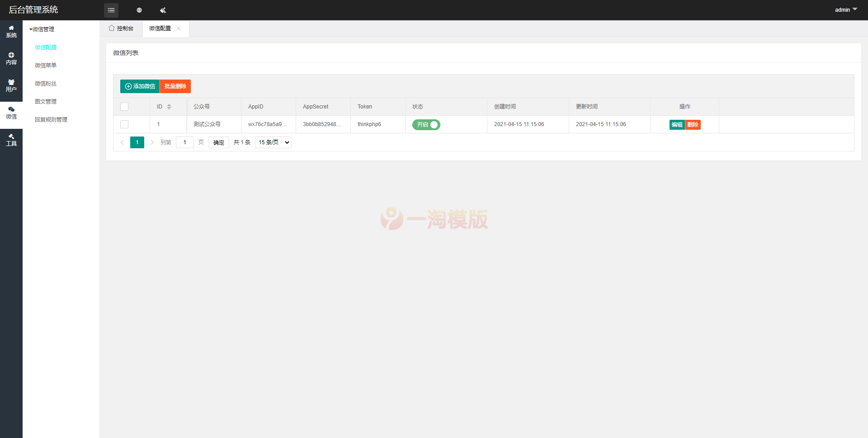Screen dimensions: 868x438
Task: Switch to the 控制台 tab
Action: [121, 28]
